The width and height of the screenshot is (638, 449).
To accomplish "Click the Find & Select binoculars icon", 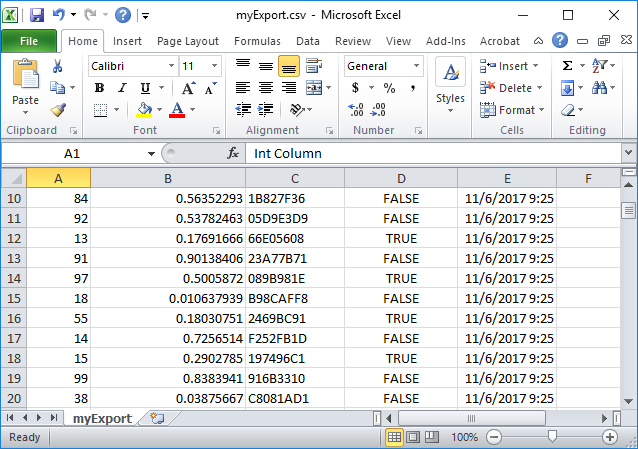I will 599,88.
